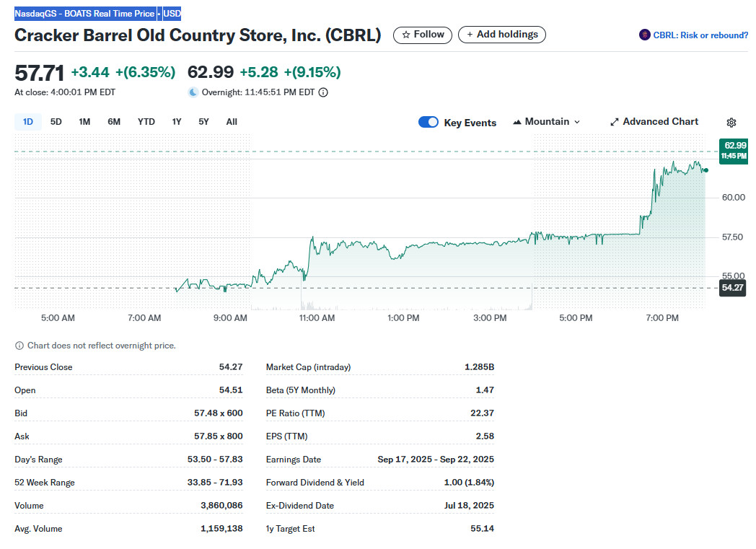Click the Ask value 57.85 x 800
This screenshot has width=756, height=549.
(218, 436)
